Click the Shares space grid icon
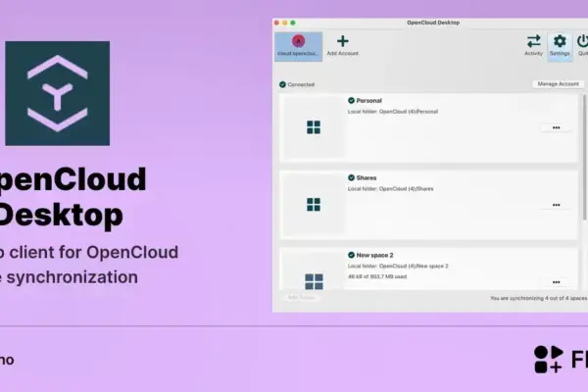 (314, 205)
